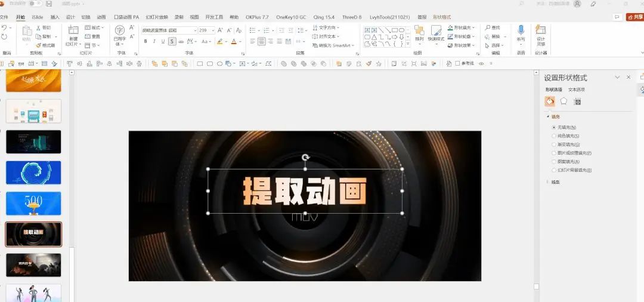The width and height of the screenshot is (644, 302).
Task: Click the eye visibility icon in quick toolbar
Action: [x=481, y=64]
